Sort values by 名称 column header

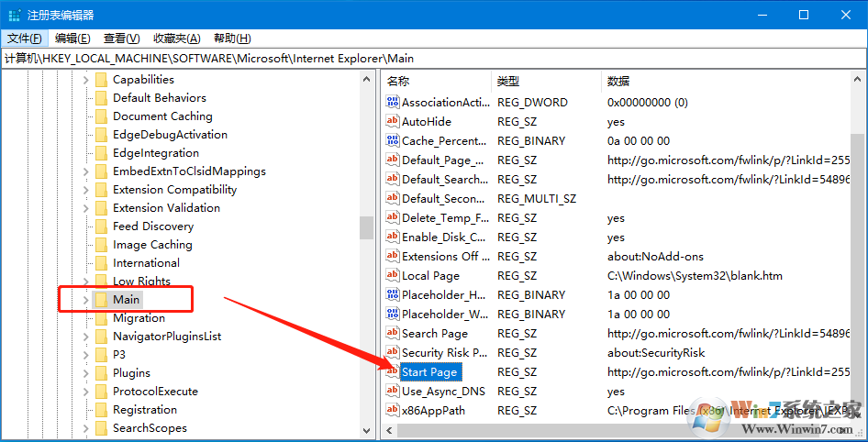pos(398,82)
